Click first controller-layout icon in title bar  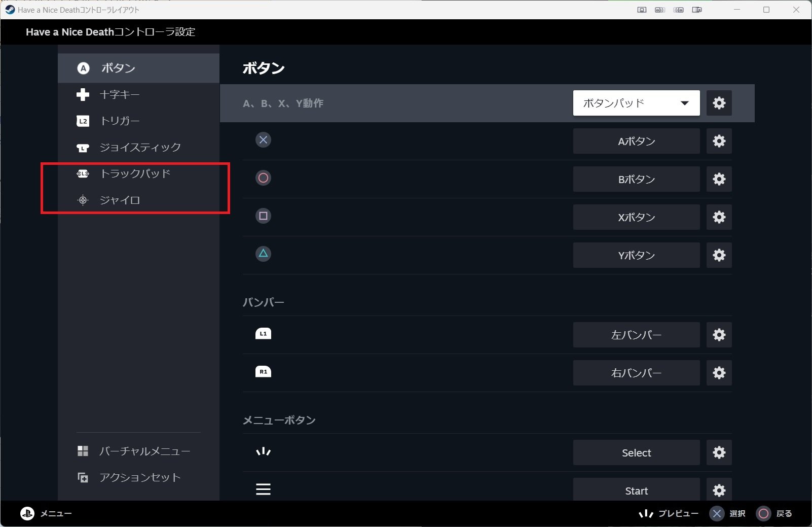642,10
